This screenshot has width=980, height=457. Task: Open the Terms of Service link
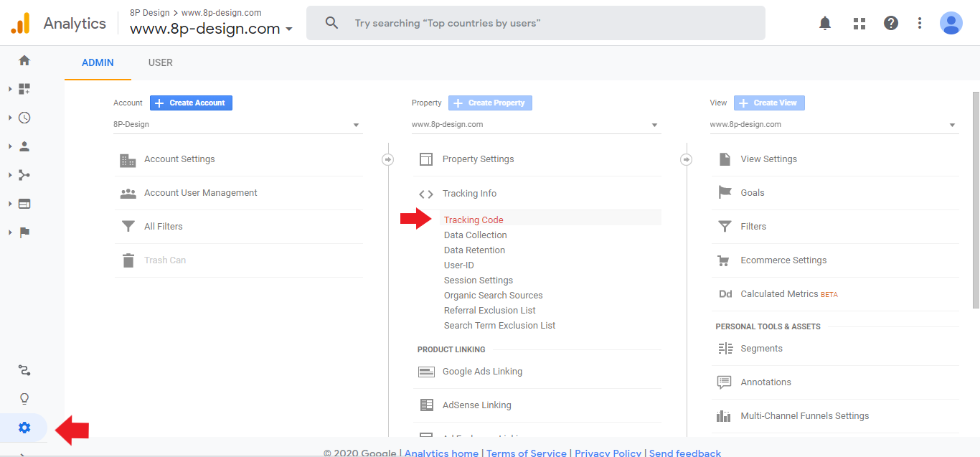tap(527, 453)
